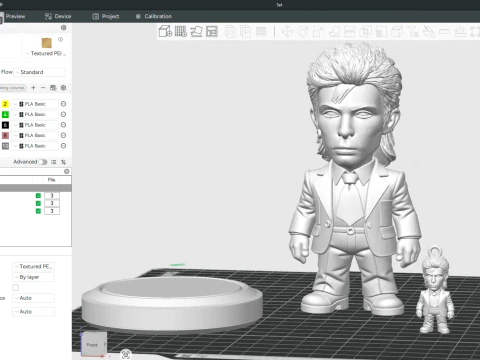Viewport: 480px width, 360px height.
Task: Open the first Auto dropdown
Action: [x=33, y=298]
